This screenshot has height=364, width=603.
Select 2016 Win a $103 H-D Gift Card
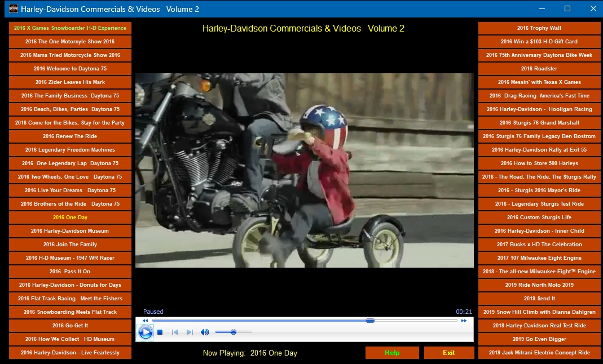539,42
